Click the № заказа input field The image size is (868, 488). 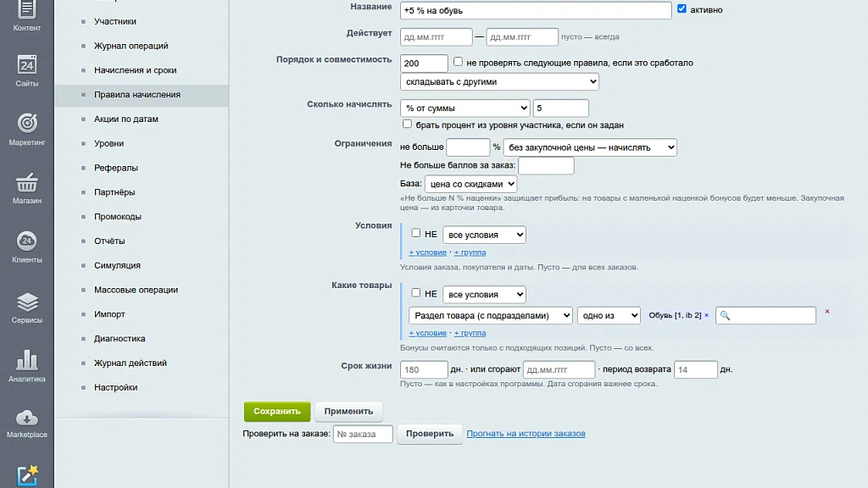363,434
